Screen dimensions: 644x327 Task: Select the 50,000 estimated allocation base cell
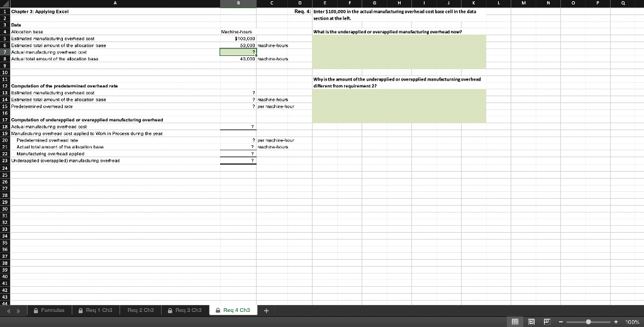click(238, 45)
